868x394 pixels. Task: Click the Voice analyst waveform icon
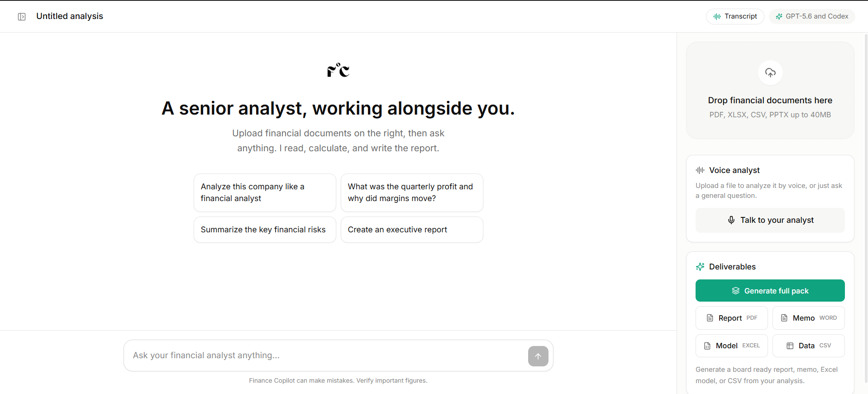coord(700,170)
